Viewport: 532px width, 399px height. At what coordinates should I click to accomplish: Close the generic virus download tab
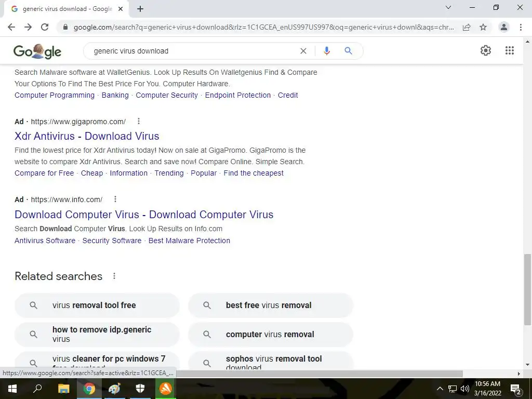point(121,9)
